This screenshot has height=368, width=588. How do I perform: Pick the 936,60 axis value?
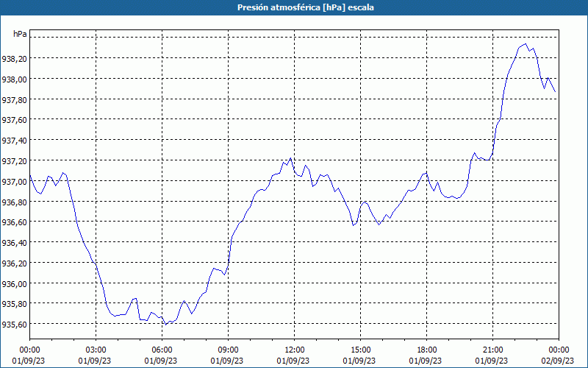pyautogui.click(x=14, y=222)
